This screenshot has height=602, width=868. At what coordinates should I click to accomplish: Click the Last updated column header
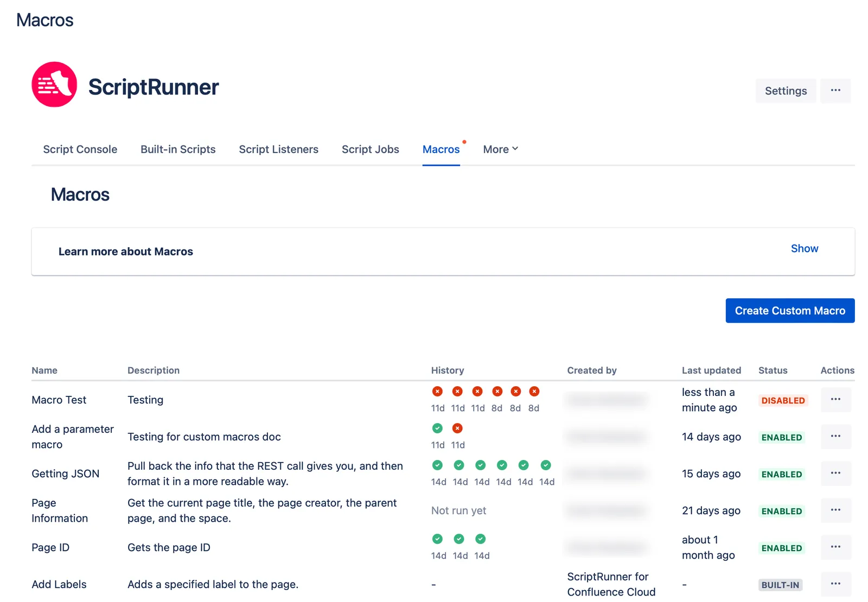[x=711, y=370]
